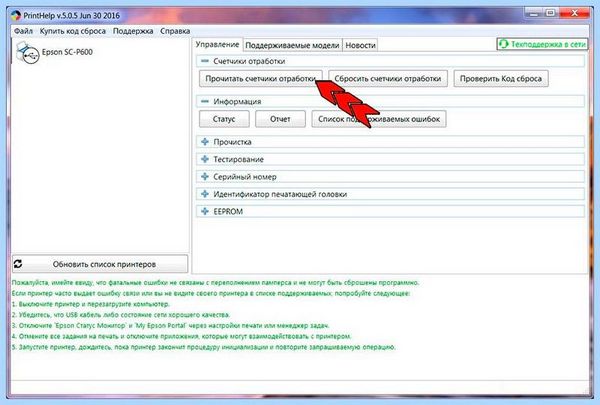Switch to Поддерживаемые модели tab

pos(292,45)
